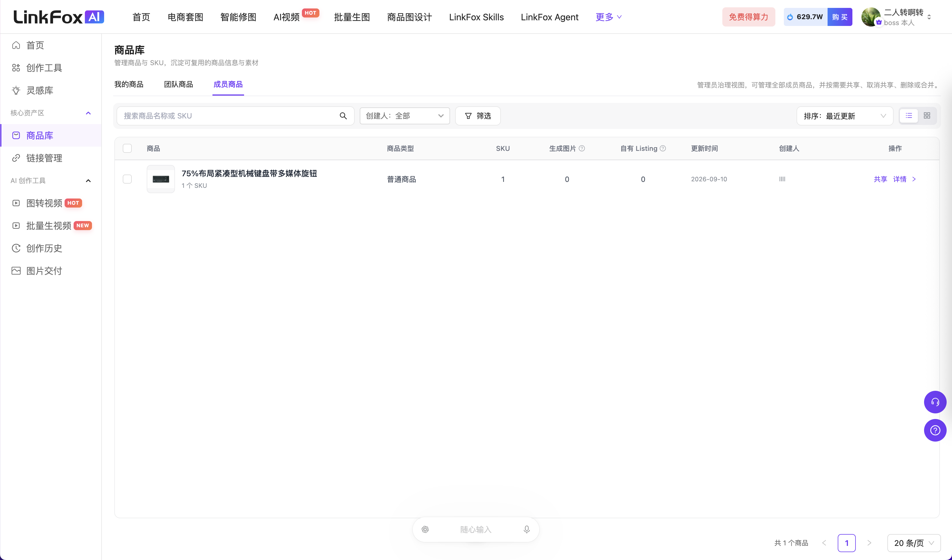Image resolution: width=952 pixels, height=560 pixels.
Task: Click 共享 link for keyboard product
Action: tap(880, 179)
